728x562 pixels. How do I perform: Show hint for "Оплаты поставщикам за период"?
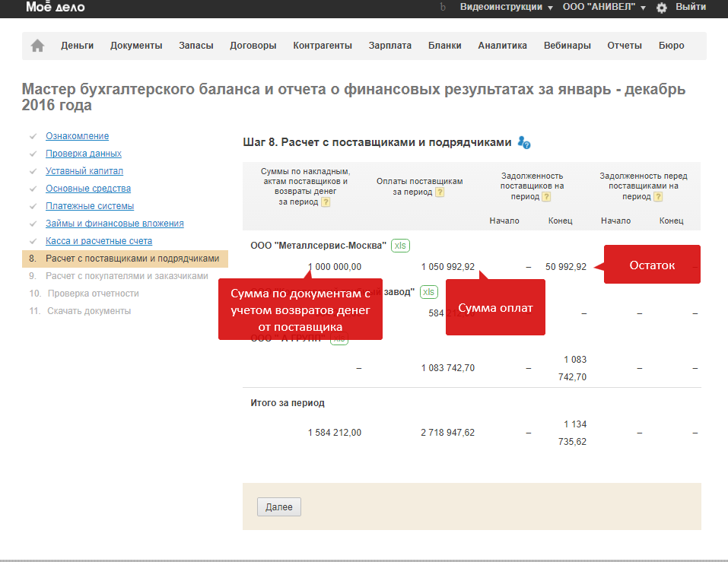[x=440, y=192]
